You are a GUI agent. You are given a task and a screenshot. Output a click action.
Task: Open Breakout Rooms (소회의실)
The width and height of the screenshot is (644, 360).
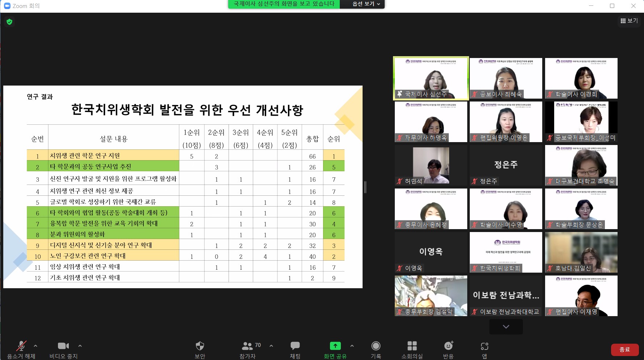412,346
